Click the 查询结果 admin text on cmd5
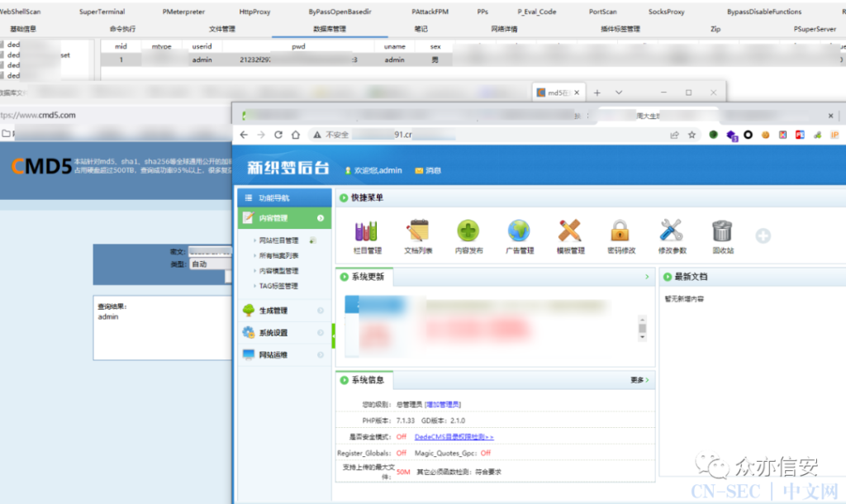 click(x=108, y=316)
